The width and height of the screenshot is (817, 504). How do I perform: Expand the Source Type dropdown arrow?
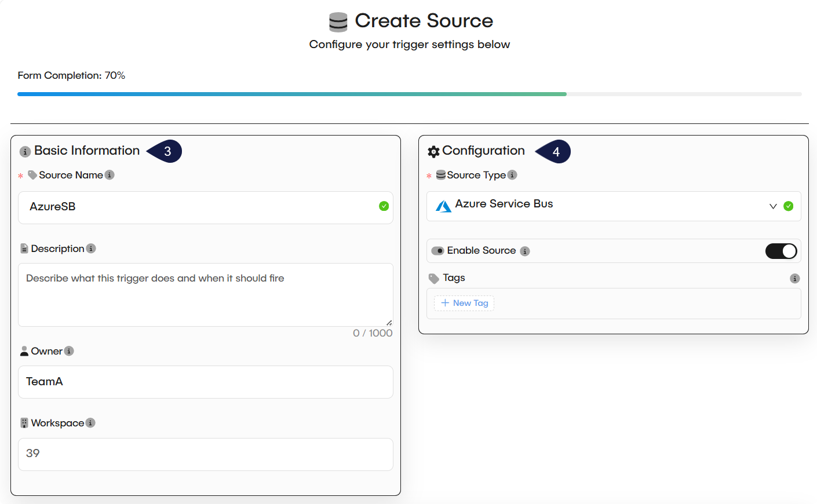pyautogui.click(x=773, y=206)
